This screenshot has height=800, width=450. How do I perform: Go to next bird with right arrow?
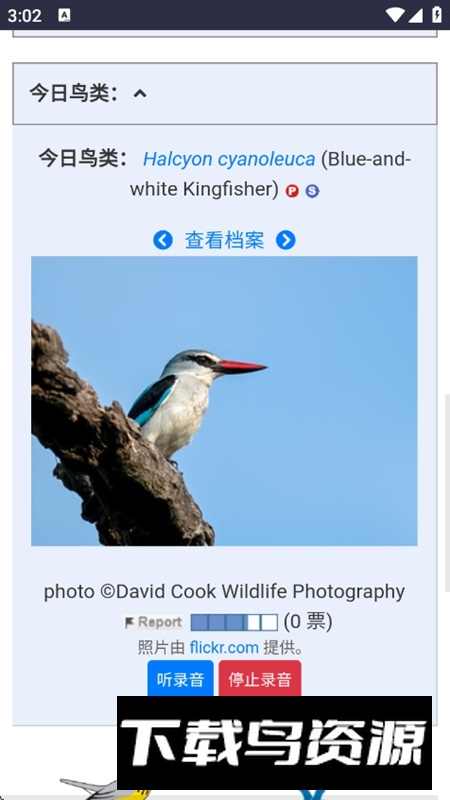click(x=286, y=240)
